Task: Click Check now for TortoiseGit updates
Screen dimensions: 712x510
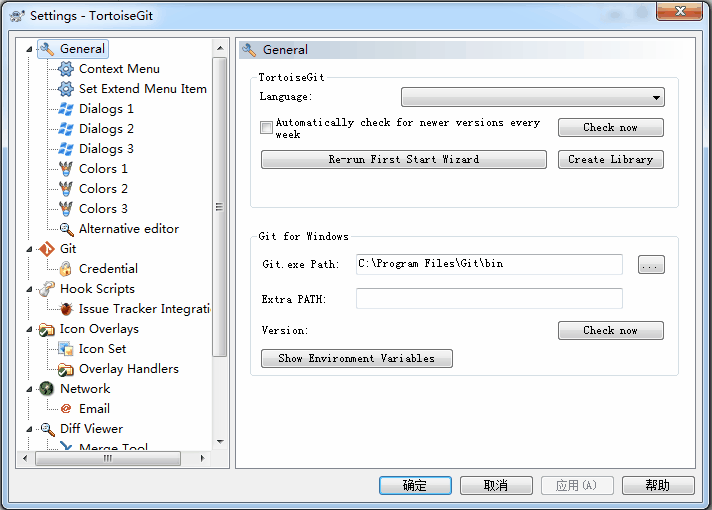Action: point(610,128)
